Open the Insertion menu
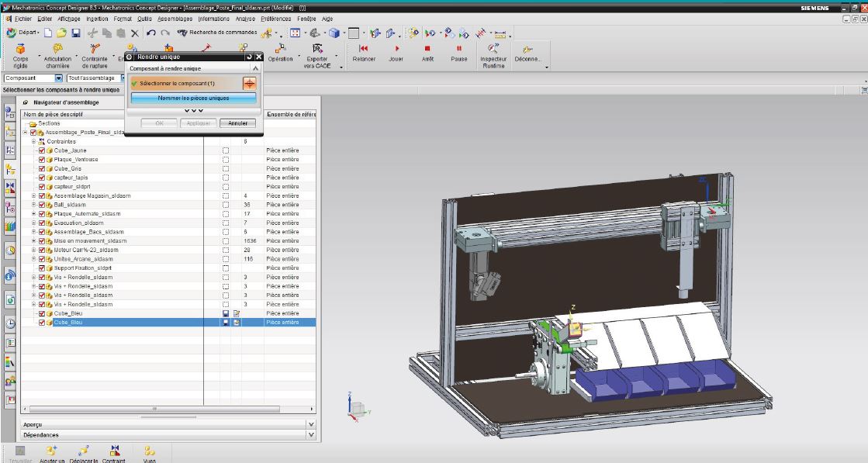868x463 pixels. coord(97,19)
